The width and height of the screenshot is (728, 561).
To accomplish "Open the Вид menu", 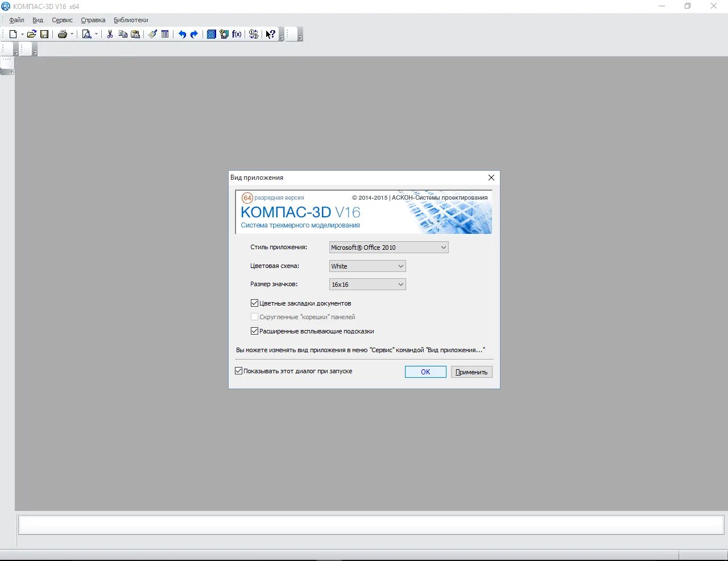I will pos(38,20).
